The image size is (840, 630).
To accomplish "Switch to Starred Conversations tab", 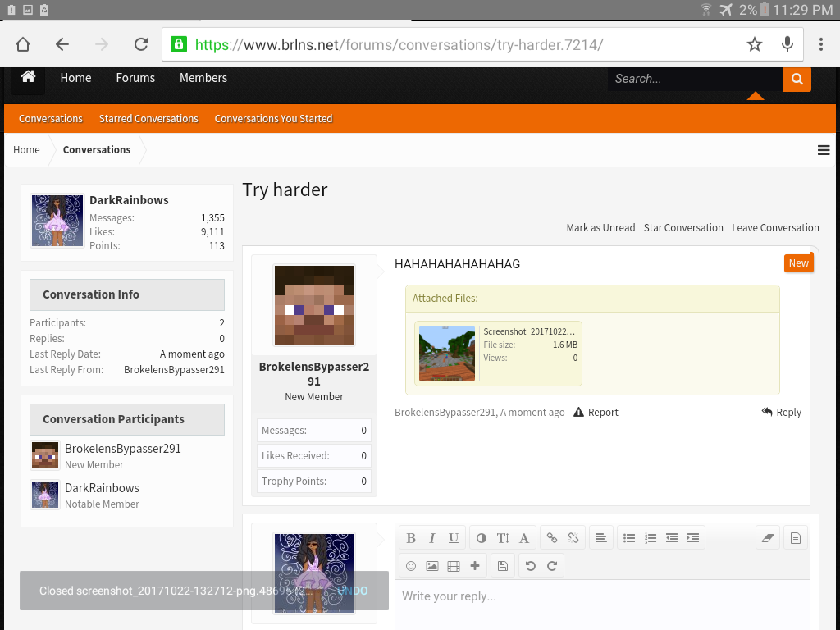I will [x=148, y=118].
